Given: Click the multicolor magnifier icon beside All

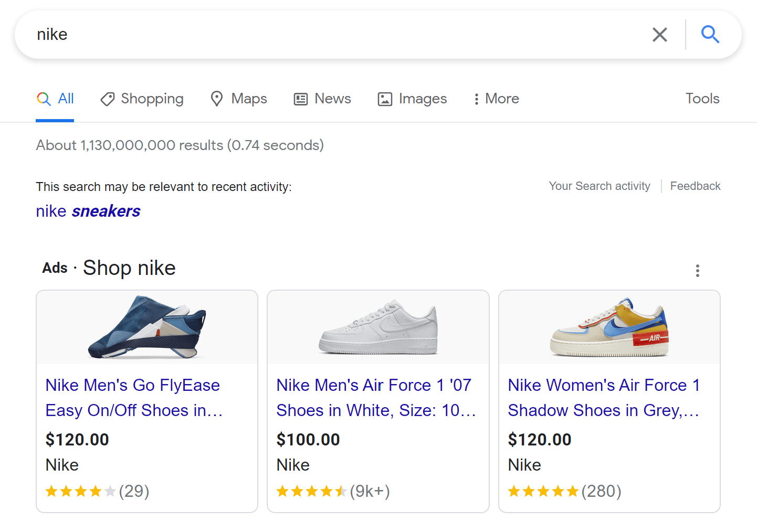Looking at the screenshot, I should (x=44, y=99).
